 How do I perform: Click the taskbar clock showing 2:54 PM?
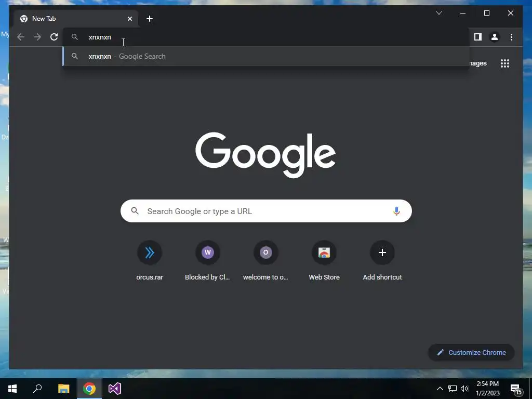487,389
